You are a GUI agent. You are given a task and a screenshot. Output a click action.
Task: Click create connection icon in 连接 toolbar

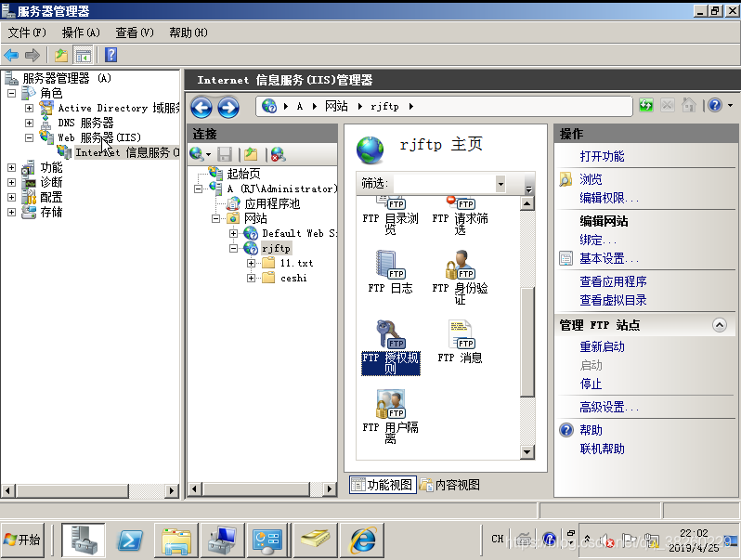click(x=200, y=154)
